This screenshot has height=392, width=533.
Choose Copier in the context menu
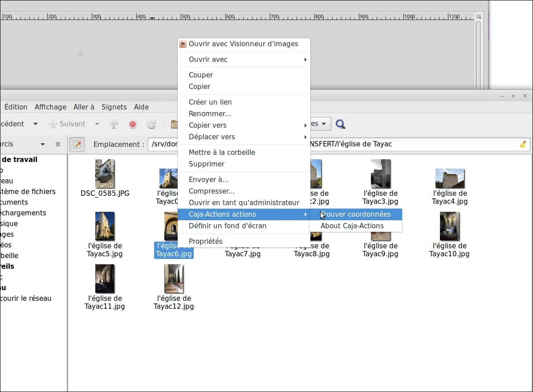point(244,86)
